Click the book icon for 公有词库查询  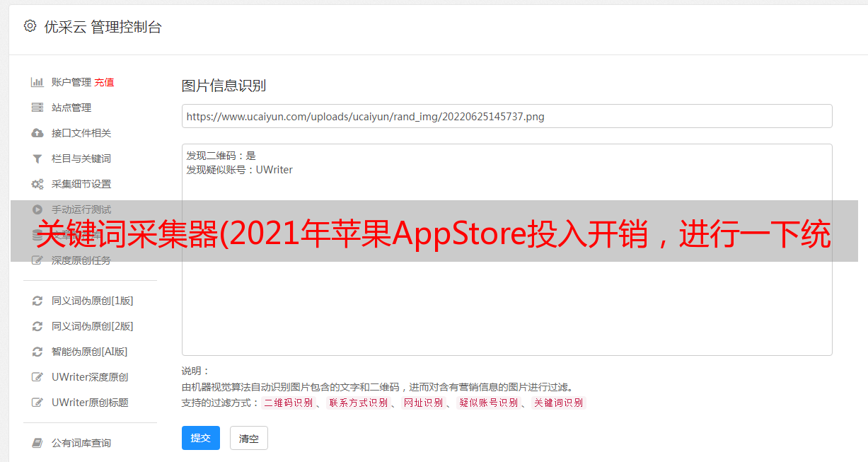click(x=37, y=443)
